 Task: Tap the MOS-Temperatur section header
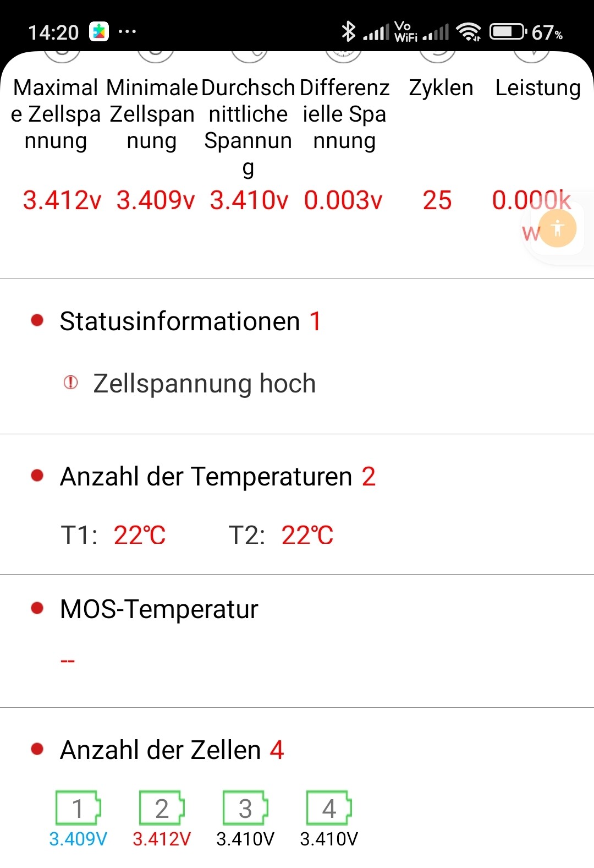(159, 609)
